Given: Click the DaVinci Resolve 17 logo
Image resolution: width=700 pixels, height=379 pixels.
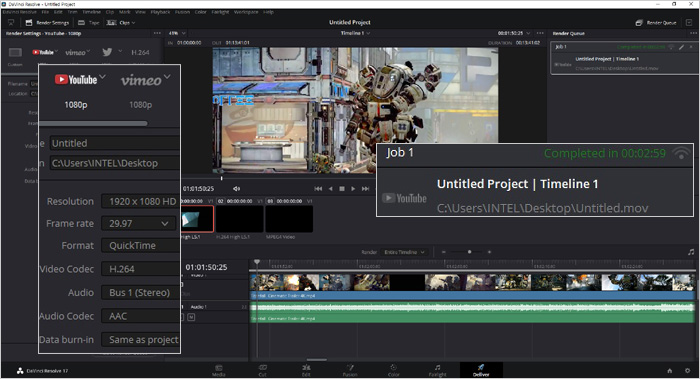Looking at the screenshot, I should 20,371.
